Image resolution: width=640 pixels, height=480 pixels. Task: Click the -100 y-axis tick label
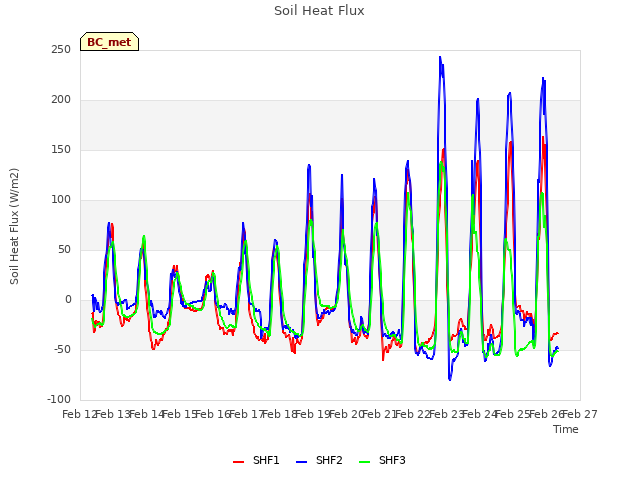pos(59,400)
